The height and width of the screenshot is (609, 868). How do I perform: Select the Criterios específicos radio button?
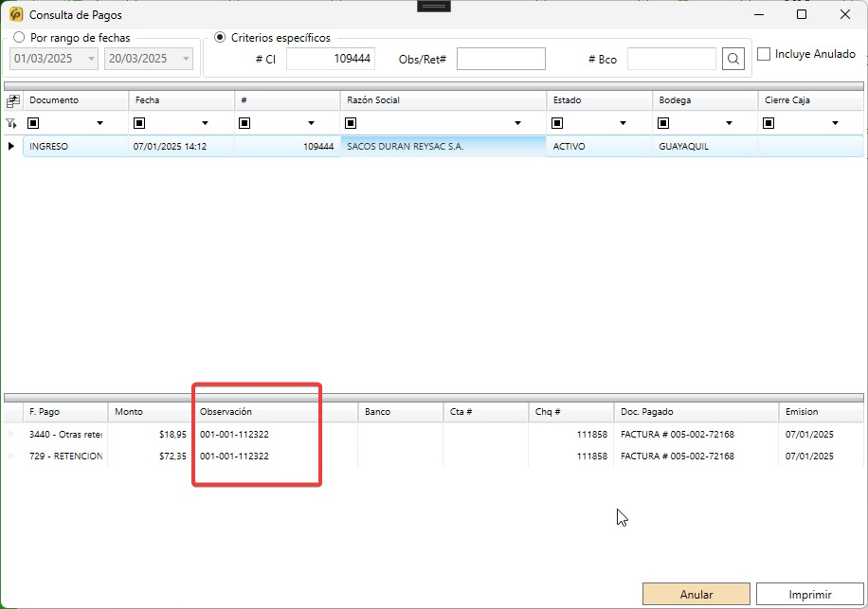220,37
